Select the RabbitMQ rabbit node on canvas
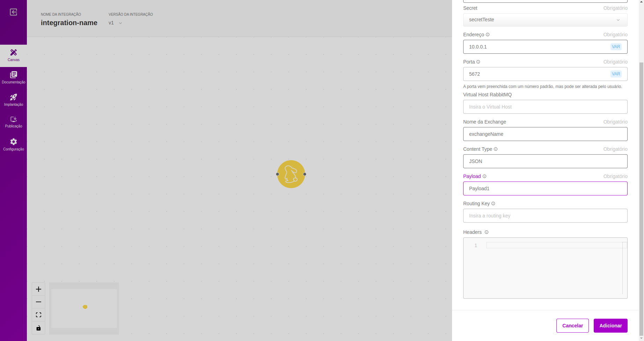Screen dimensions: 644x341 click(291, 174)
